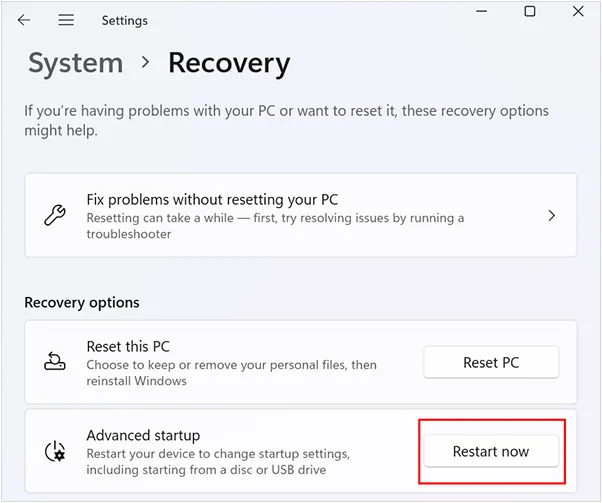Click the breadcrumb chevron after System
The image size is (602, 503).
(x=146, y=62)
